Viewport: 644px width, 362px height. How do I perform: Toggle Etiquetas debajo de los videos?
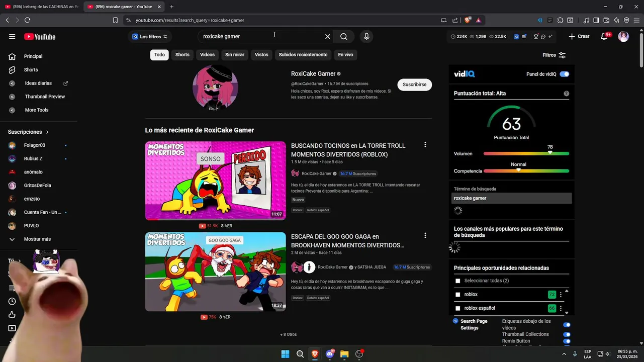567,325
